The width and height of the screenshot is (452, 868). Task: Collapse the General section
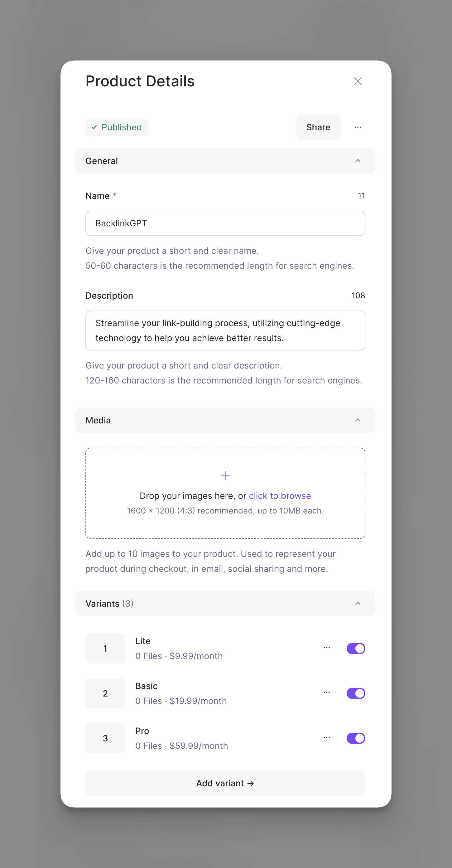coord(358,161)
